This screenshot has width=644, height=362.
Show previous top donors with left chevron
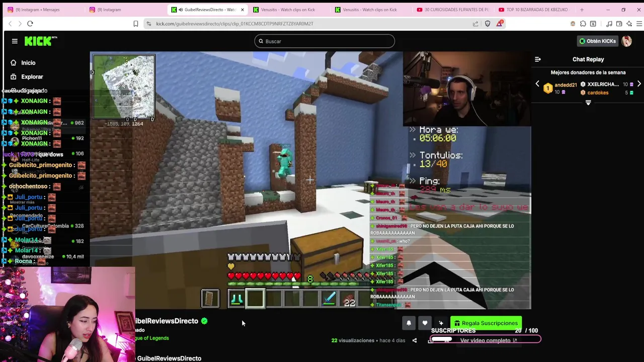click(x=537, y=84)
